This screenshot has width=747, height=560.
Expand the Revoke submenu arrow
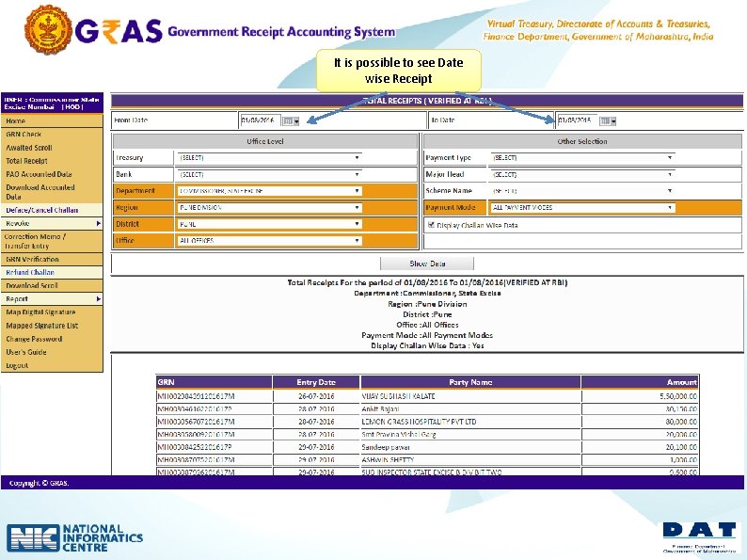(98, 223)
